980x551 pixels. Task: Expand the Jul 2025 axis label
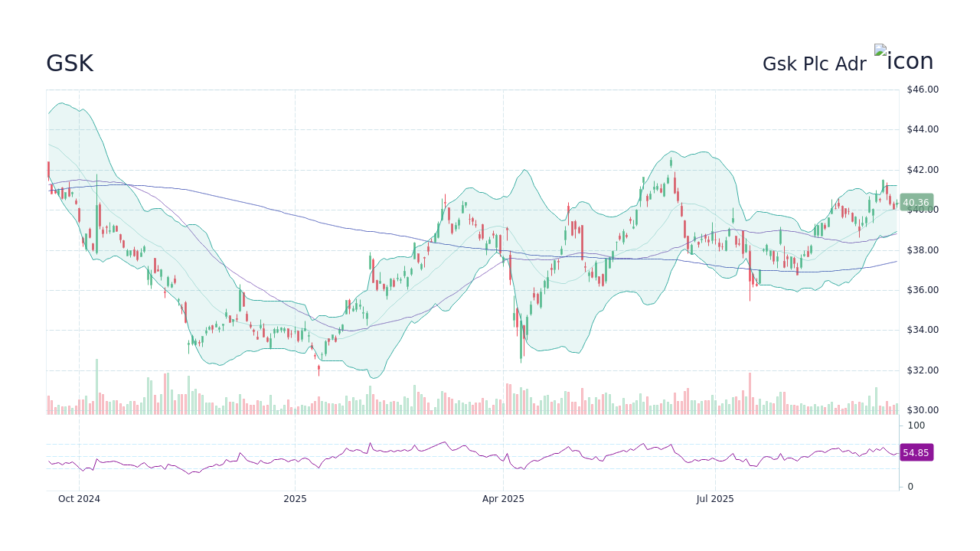click(717, 498)
